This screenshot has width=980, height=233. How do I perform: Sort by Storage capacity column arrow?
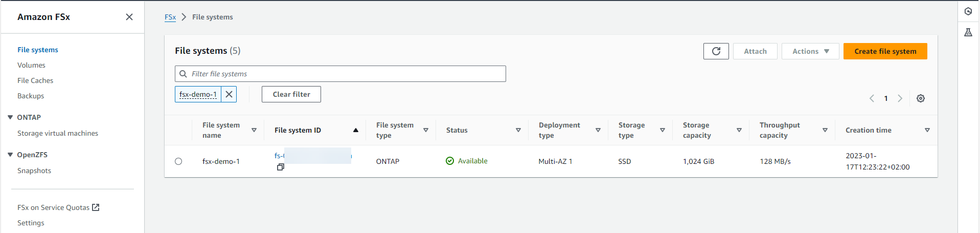[x=739, y=130]
